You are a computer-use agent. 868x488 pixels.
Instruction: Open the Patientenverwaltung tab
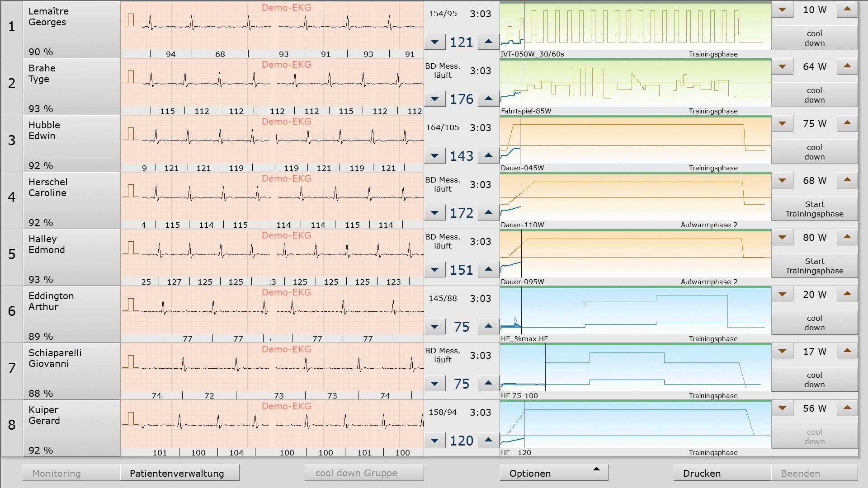click(179, 473)
